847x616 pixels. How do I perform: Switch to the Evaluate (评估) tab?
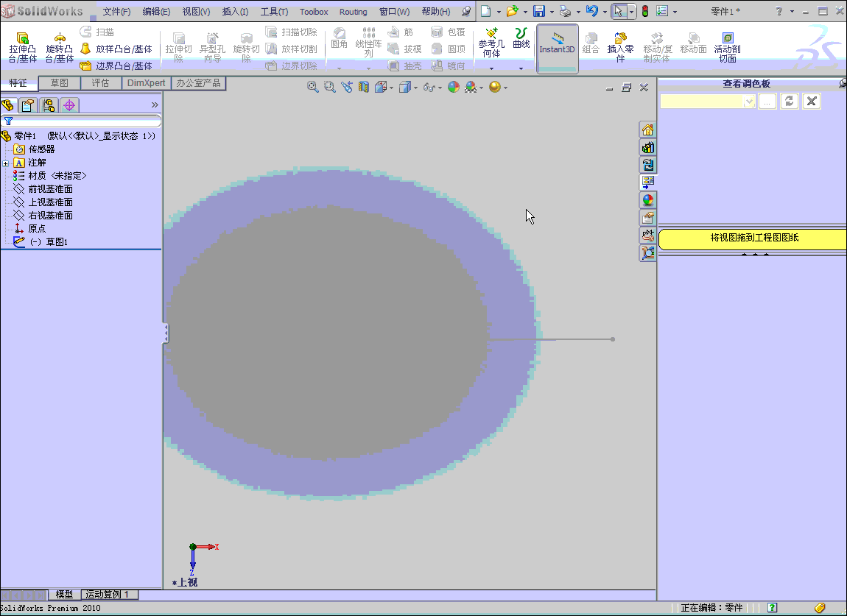click(x=100, y=83)
